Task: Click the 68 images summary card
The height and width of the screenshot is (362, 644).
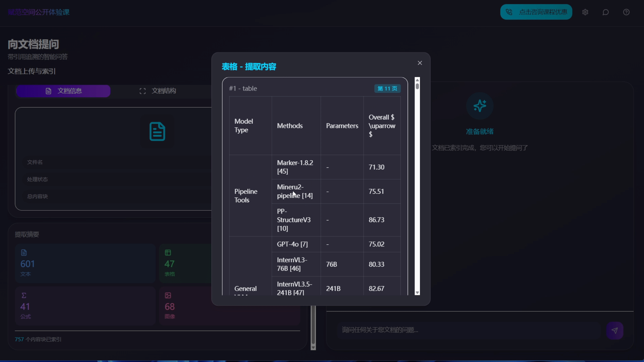Action: coord(229,306)
